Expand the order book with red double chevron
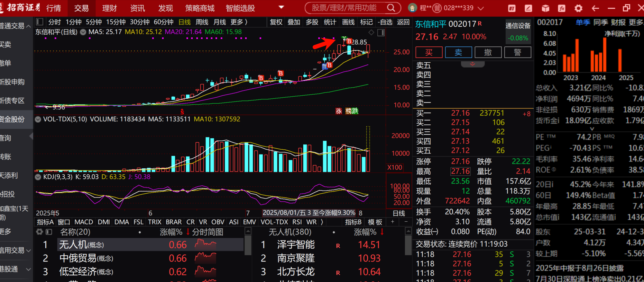This screenshot has height=282, width=644. click(x=472, y=64)
